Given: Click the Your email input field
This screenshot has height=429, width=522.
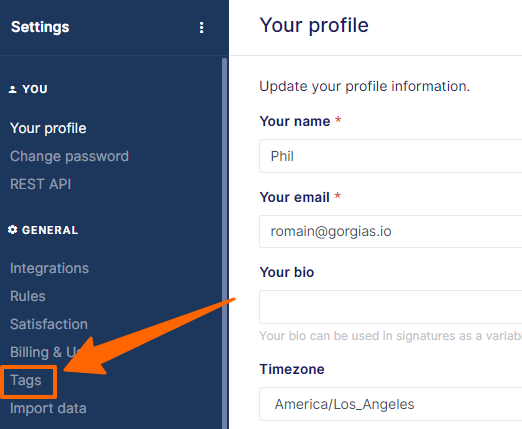Looking at the screenshot, I should pos(391,231).
